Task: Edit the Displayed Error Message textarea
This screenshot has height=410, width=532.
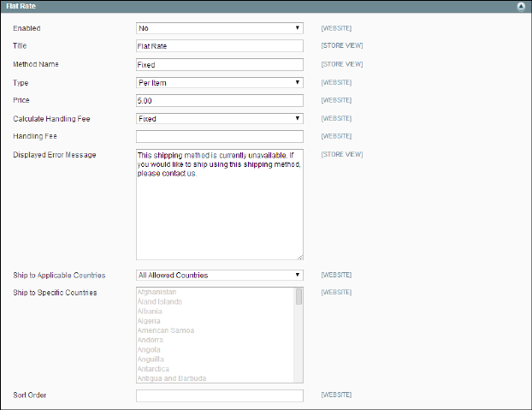Action: [x=220, y=204]
